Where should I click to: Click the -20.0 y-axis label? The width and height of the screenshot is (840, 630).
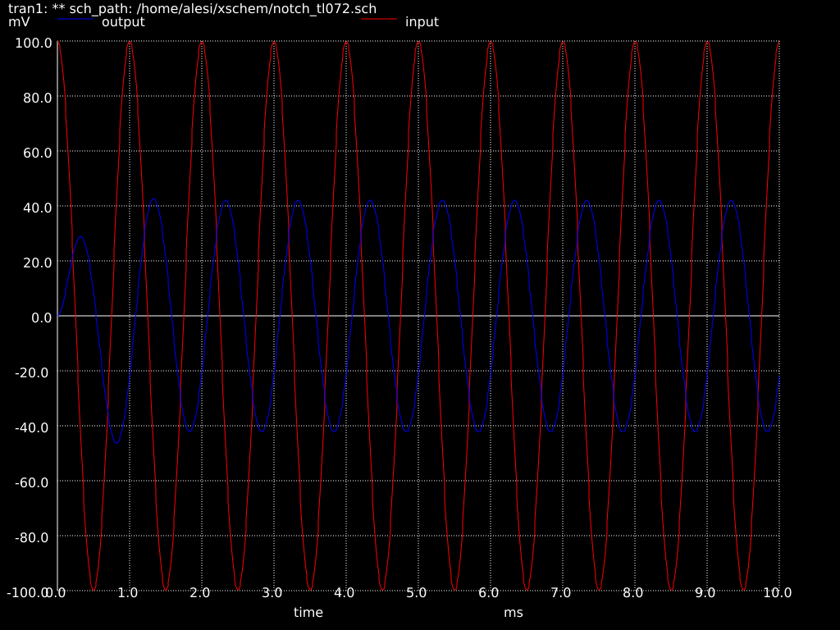(x=33, y=372)
